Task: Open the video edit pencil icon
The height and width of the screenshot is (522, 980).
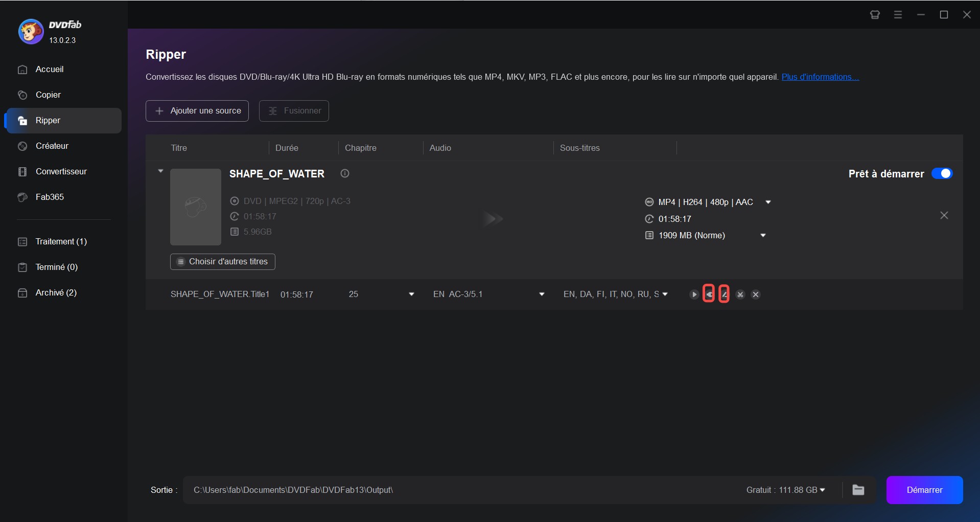Action: pos(724,294)
